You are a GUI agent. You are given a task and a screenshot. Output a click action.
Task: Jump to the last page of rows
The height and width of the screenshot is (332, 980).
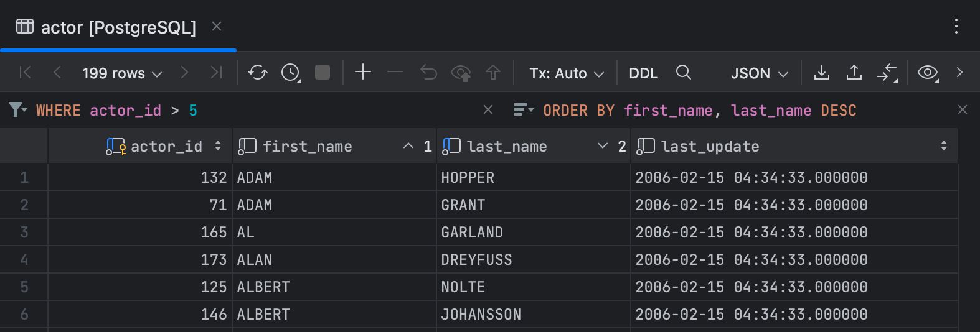pyautogui.click(x=216, y=73)
